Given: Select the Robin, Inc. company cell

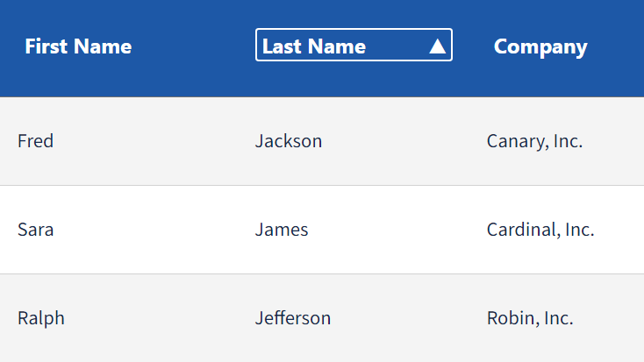Looking at the screenshot, I should pos(530,318).
